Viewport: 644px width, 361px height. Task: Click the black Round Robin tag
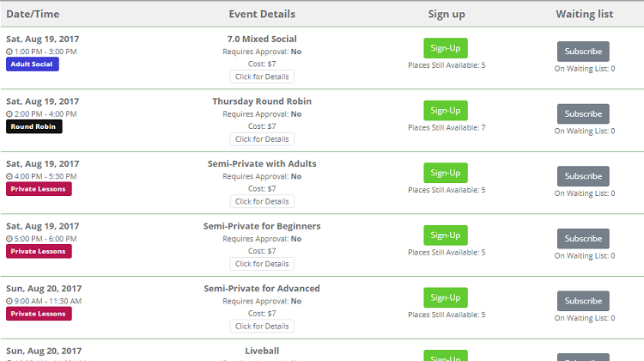tap(34, 126)
